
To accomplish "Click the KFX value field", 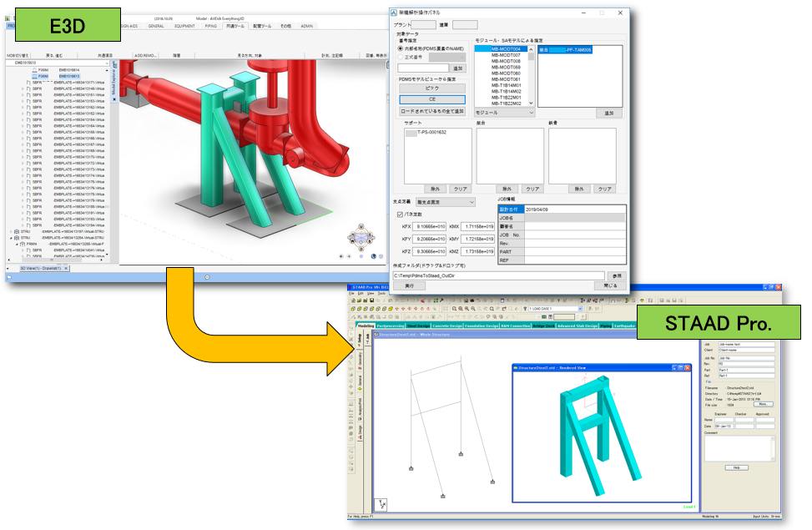I will 431,226.
